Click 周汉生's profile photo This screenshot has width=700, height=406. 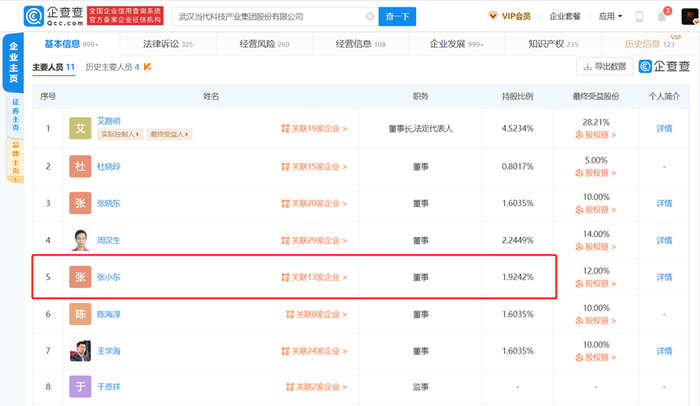[x=81, y=240]
